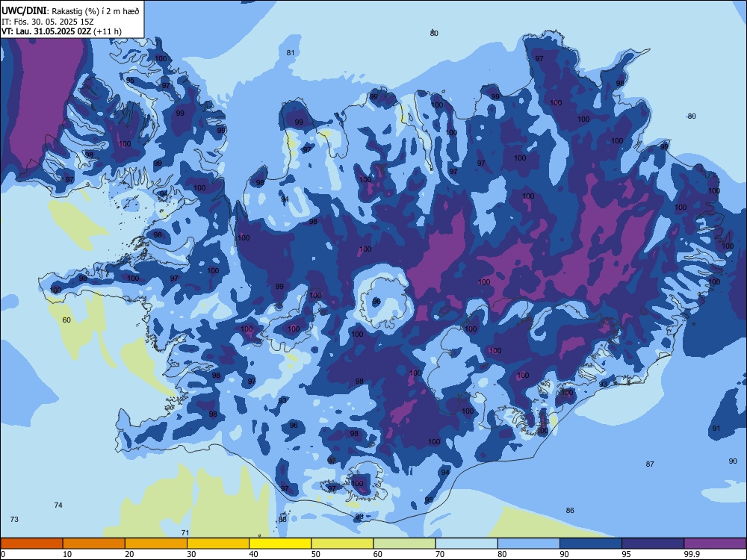Screen dimensions: 747x560
Task: Click the "99.9" legend tick label
Action: (692, 554)
